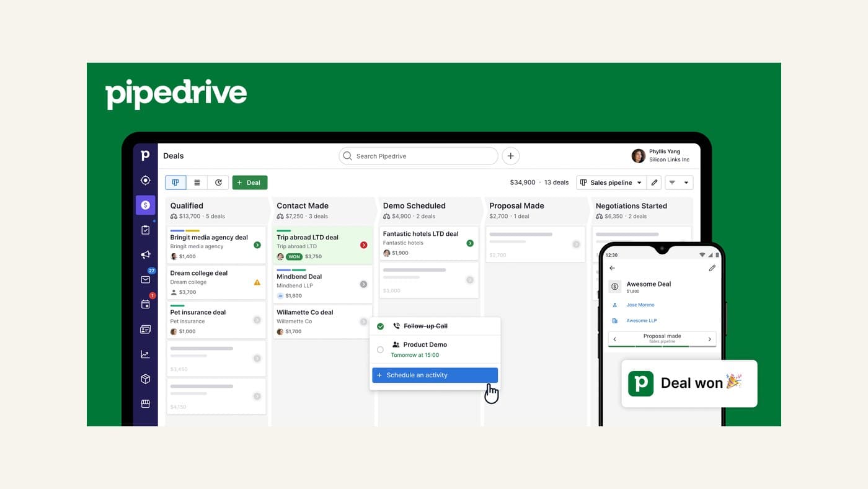Switch to forecast view
This screenshot has width=868, height=489.
(x=218, y=182)
